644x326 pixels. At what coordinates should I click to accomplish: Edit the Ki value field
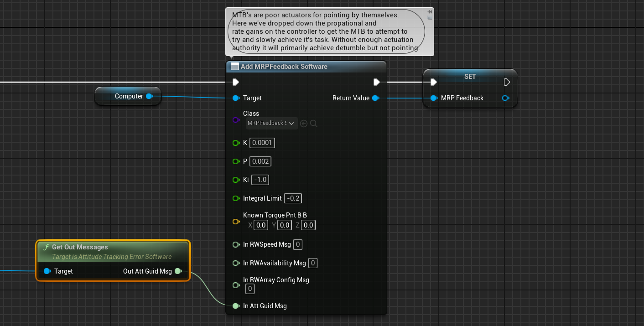[260, 180]
